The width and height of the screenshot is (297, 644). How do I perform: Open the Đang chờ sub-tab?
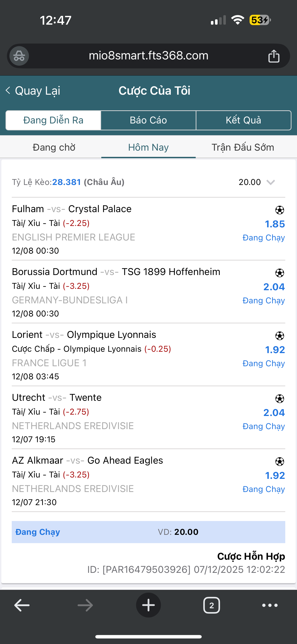pyautogui.click(x=54, y=147)
